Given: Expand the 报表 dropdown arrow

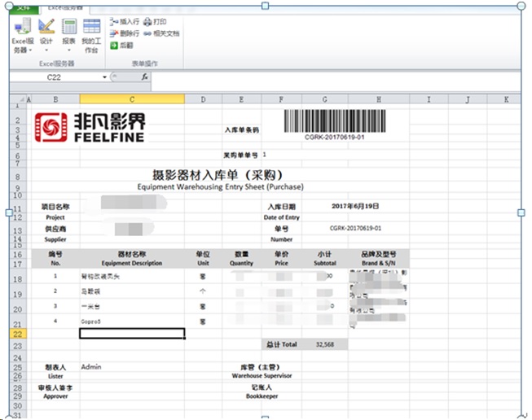Looking at the screenshot, I should click(x=69, y=50).
